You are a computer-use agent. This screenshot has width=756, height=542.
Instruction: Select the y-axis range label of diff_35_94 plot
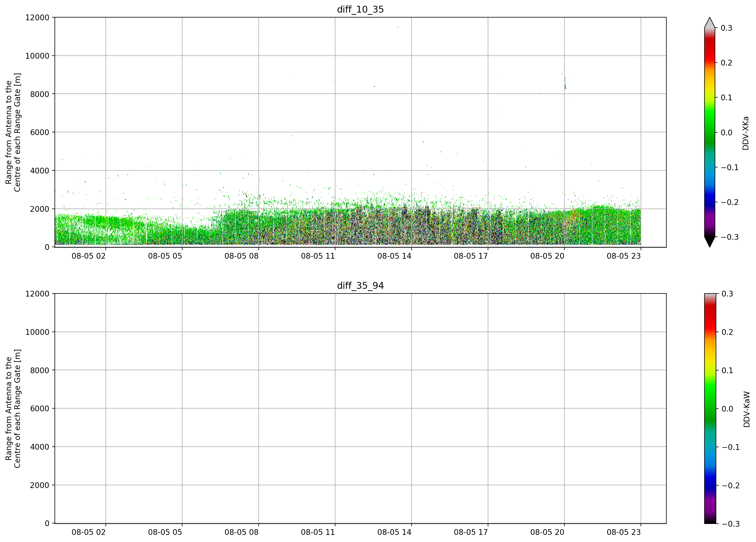pyautogui.click(x=13, y=409)
